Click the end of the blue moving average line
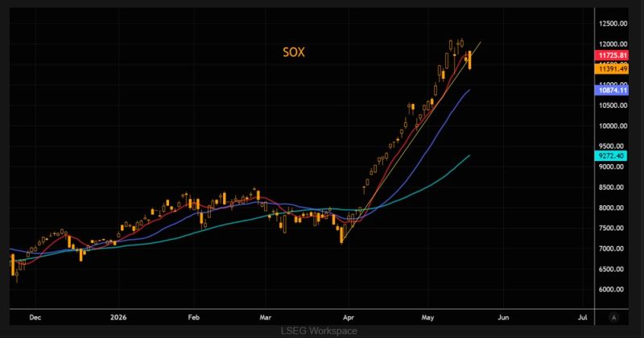 coord(469,90)
